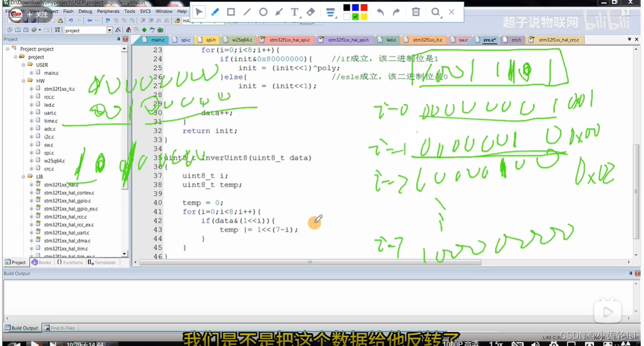Switch to the stm32f1xx_hal_crc.c tab
Screen dimensions: 644x346
click(555, 40)
